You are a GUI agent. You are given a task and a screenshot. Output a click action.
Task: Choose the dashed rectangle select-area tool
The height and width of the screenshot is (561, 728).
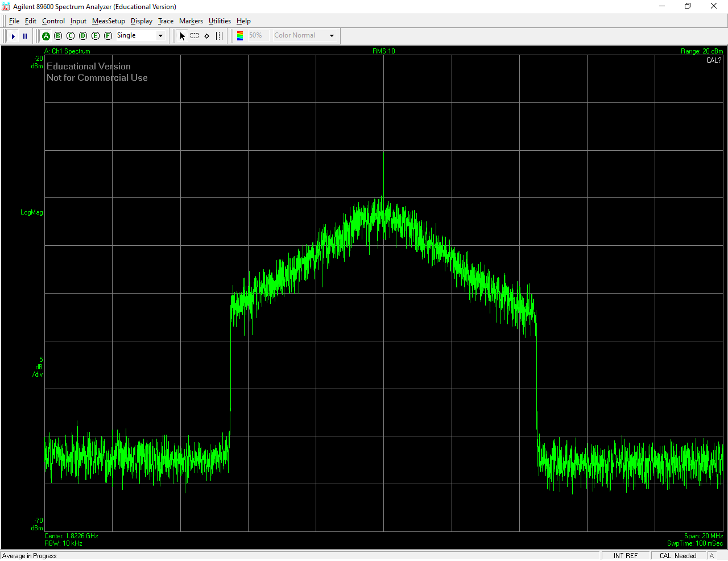tap(195, 36)
